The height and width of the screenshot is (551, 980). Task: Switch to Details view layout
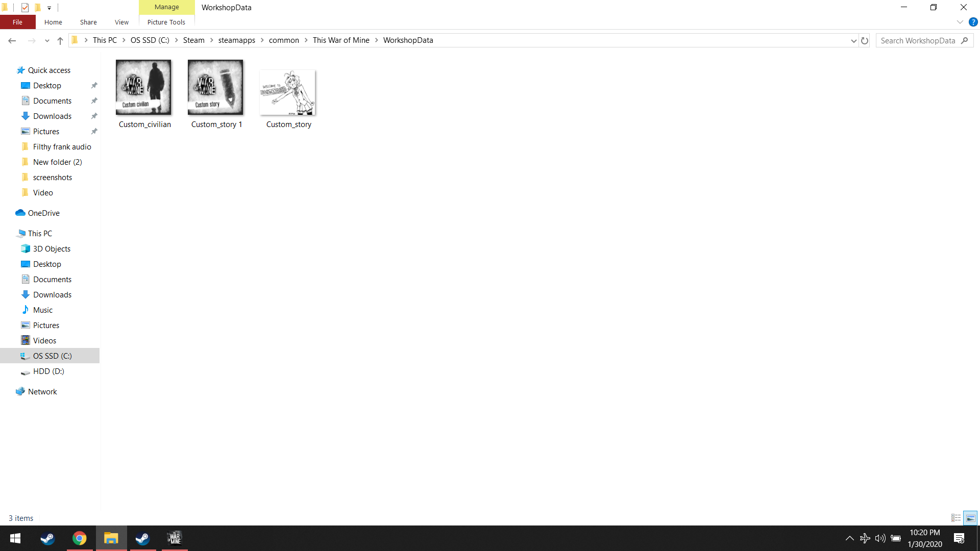tap(956, 518)
